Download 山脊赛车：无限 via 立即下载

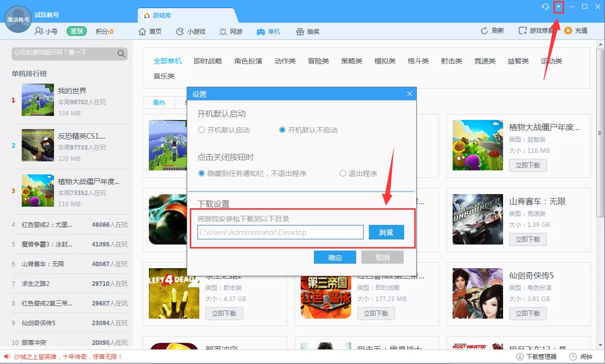528,239
